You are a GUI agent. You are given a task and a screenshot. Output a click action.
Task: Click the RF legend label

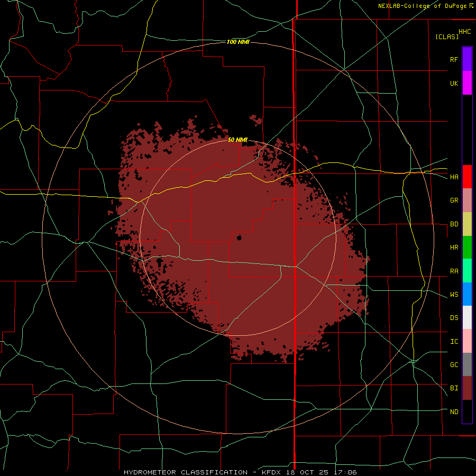[454, 59]
